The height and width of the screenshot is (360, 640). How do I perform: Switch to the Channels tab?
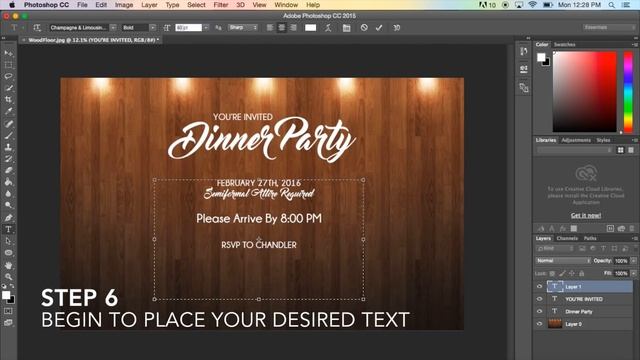click(567, 238)
